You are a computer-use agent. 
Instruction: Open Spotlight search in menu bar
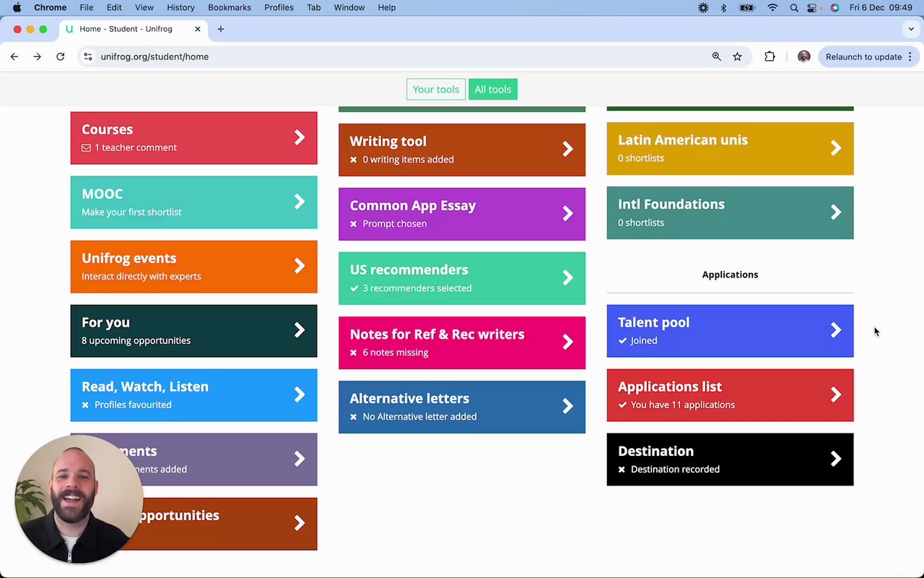pos(794,7)
